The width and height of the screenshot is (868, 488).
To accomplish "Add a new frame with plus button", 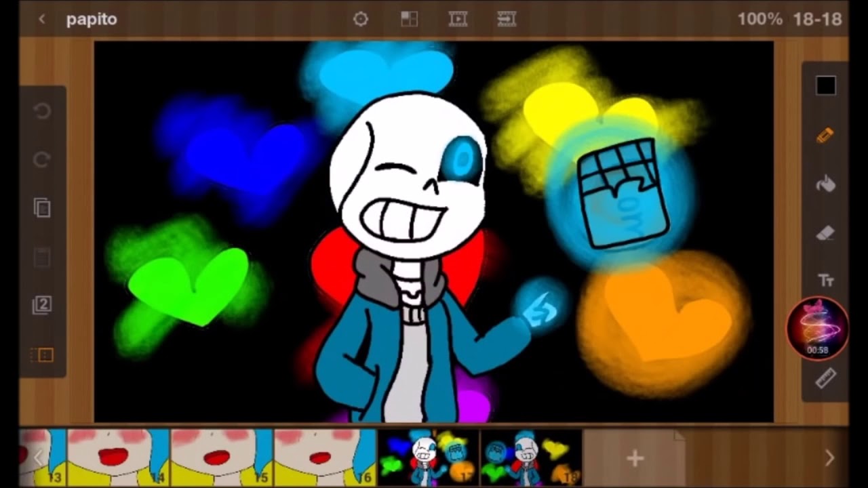I will tap(635, 459).
